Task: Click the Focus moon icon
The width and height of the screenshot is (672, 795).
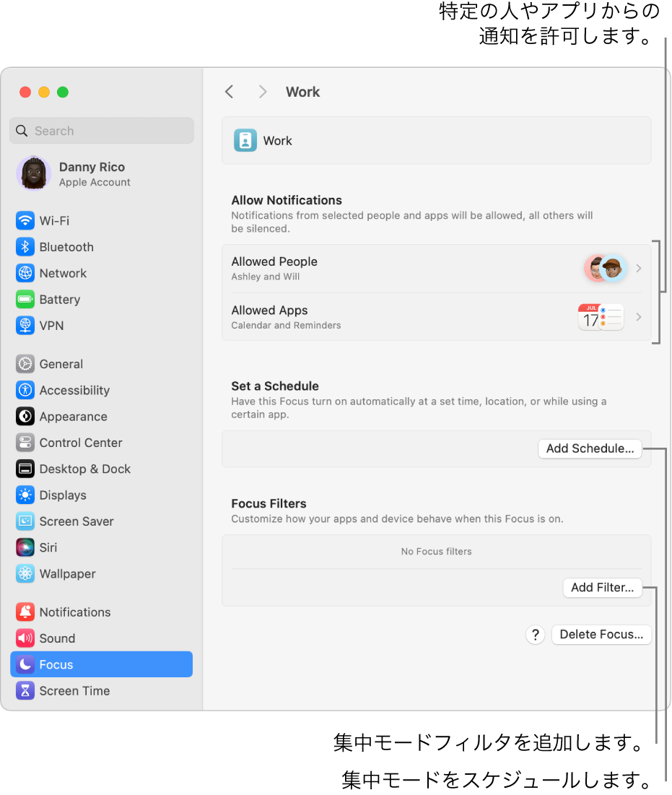Action: 25,665
